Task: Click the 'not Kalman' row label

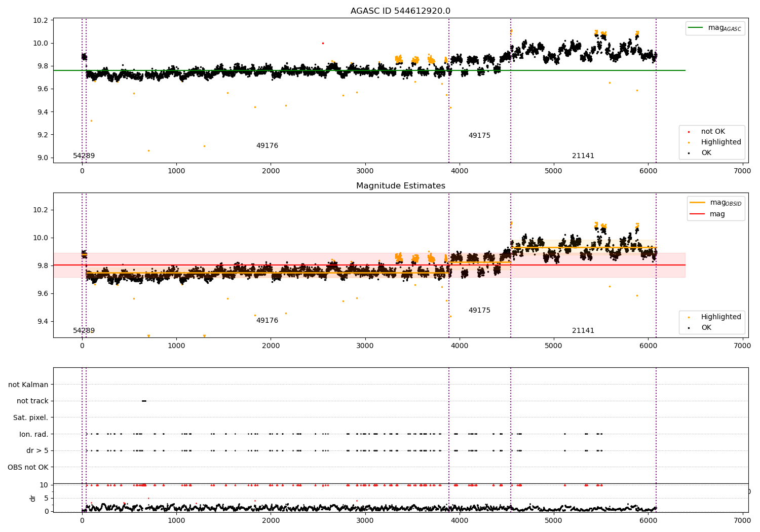Action: click(28, 385)
